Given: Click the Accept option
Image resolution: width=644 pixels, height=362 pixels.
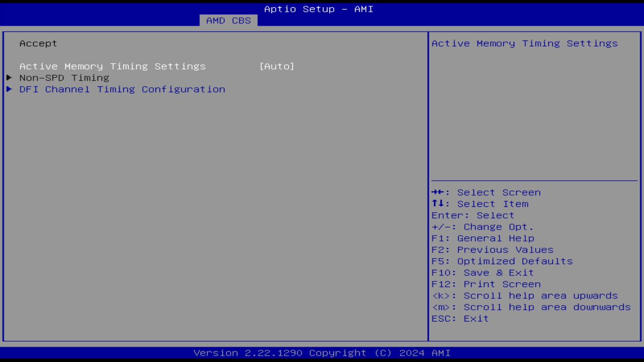Looking at the screenshot, I should (x=38, y=43).
